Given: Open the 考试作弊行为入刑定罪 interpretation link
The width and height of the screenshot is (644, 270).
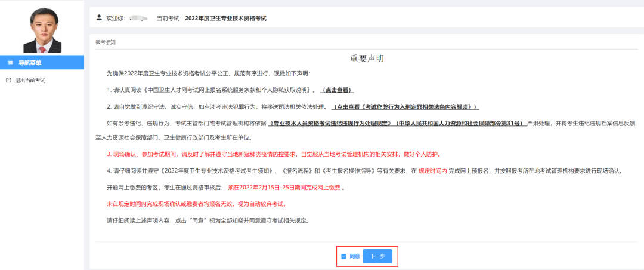Looking at the screenshot, I should point(404,106).
